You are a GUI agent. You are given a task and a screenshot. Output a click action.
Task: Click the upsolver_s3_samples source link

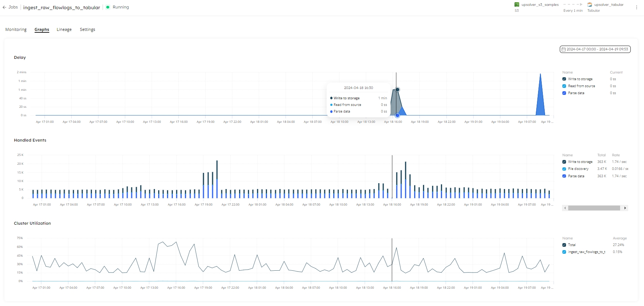click(x=540, y=5)
